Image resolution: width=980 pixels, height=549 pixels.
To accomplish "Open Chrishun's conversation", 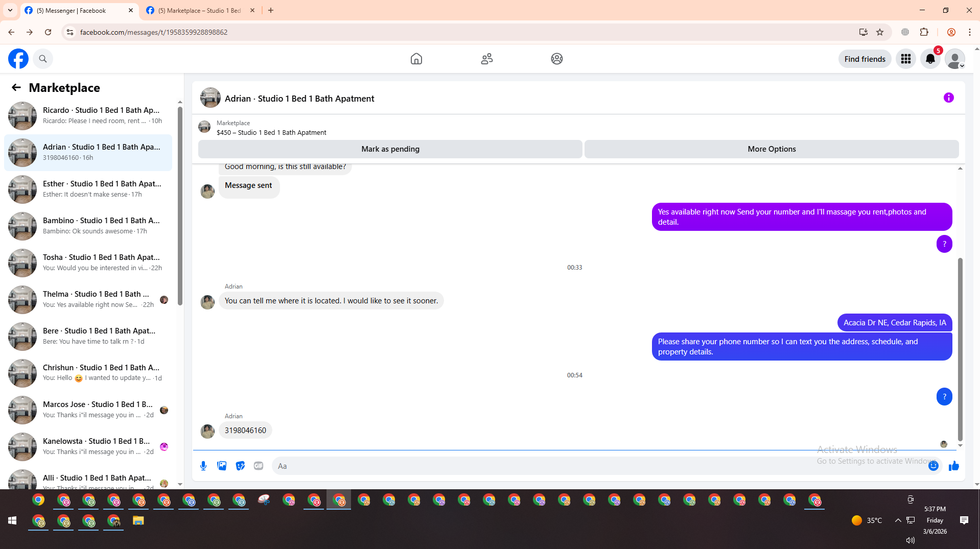I will click(88, 373).
